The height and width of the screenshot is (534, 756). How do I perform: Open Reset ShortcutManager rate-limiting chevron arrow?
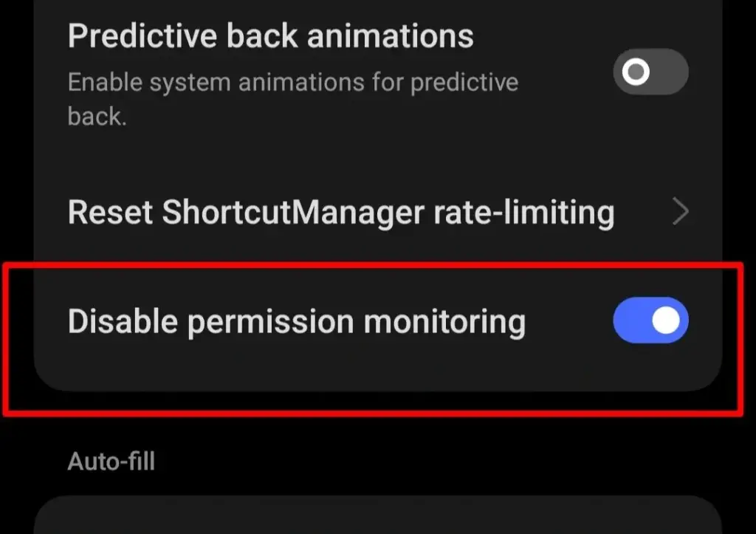click(x=681, y=213)
